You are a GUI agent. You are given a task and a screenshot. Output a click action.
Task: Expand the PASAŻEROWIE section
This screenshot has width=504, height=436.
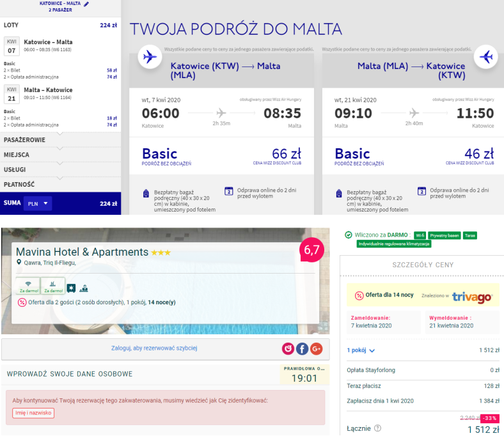(60, 140)
